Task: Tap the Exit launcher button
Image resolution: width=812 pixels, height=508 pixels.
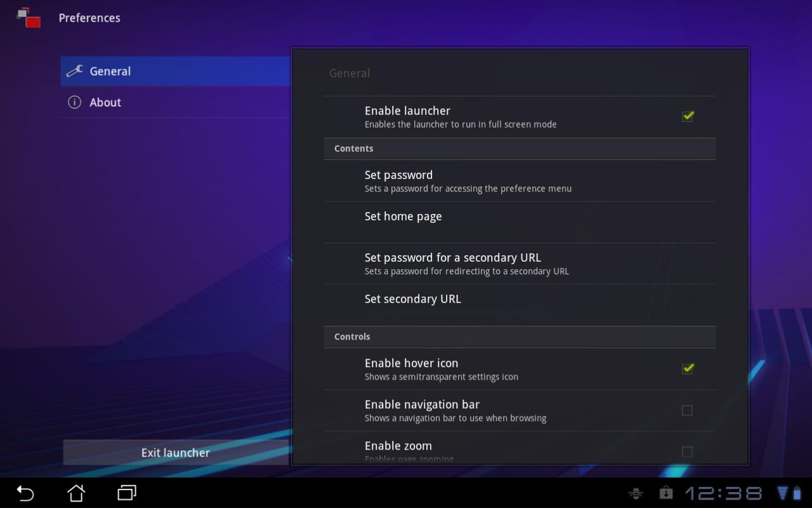Action: 175,453
